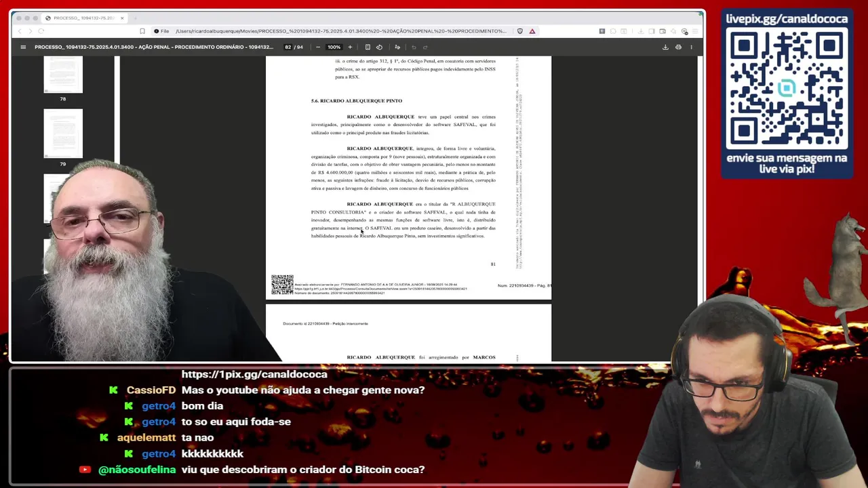The width and height of the screenshot is (868, 488).
Task: Open the page 78 thumbnail
Action: [63, 75]
